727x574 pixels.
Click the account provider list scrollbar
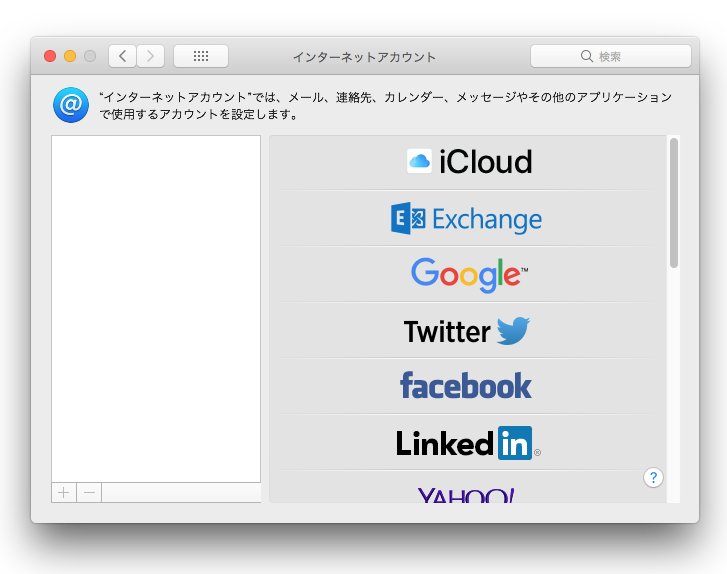(x=674, y=203)
